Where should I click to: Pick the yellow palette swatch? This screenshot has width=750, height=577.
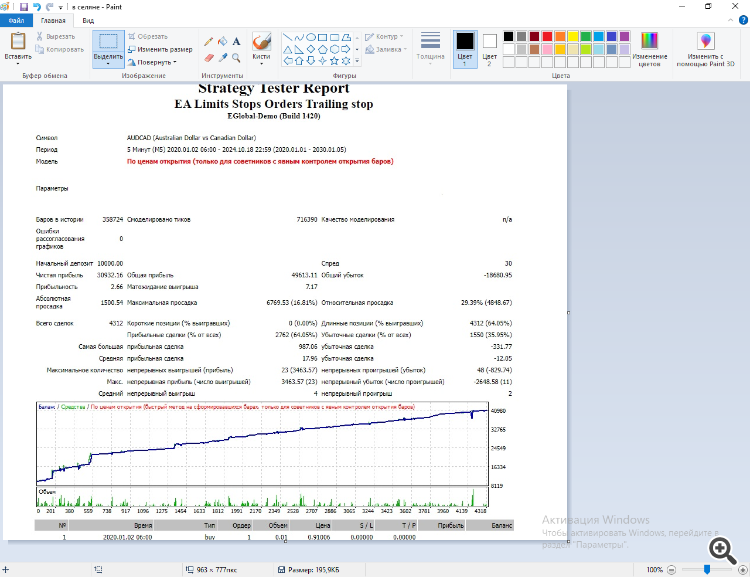(x=573, y=36)
